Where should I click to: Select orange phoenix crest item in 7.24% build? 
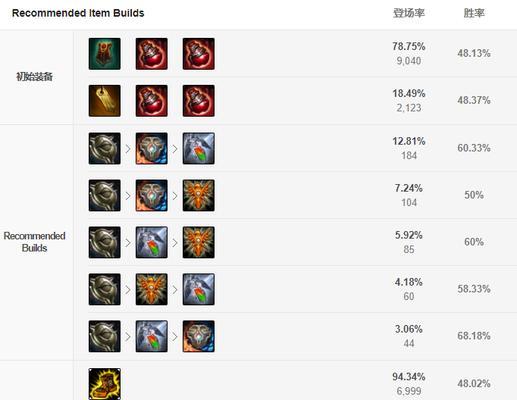tap(199, 195)
